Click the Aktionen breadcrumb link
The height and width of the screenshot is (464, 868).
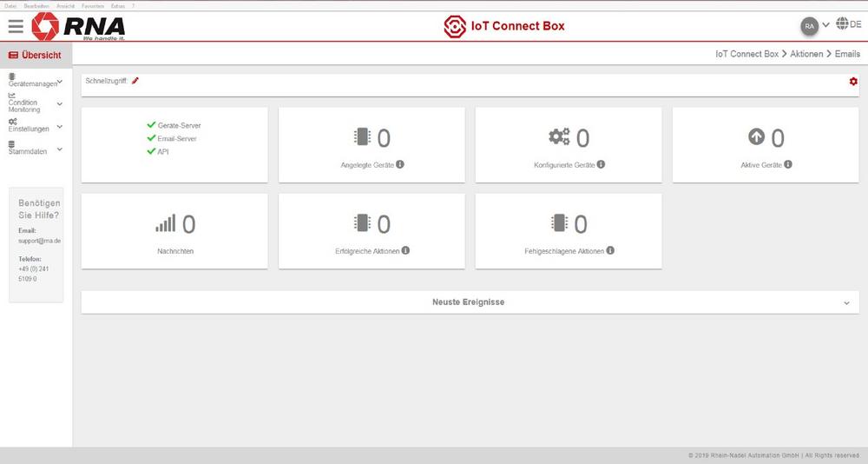806,54
